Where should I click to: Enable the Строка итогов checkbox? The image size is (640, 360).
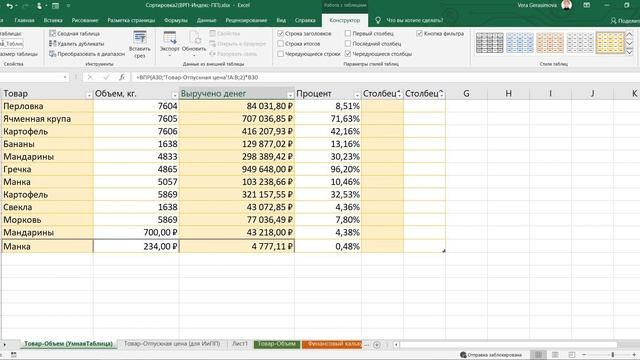(x=280, y=43)
